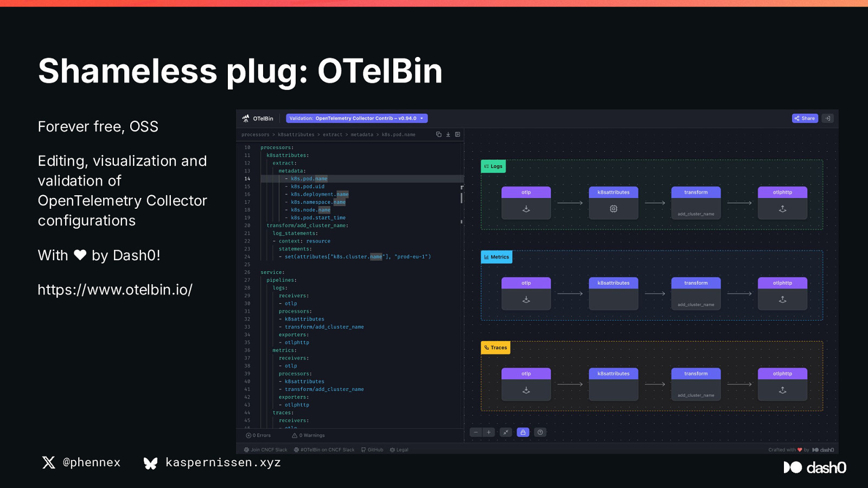Click the kaspernissen.xyz text
Screen dimensions: 868x488
tap(223, 463)
